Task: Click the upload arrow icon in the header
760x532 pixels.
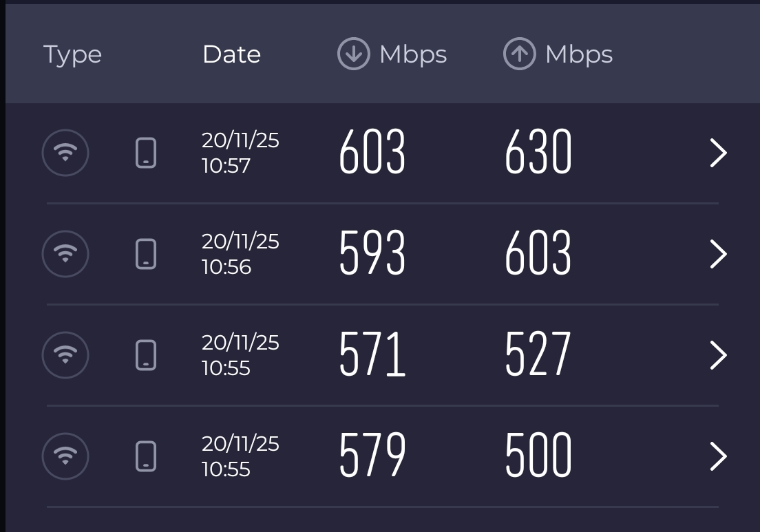Action: pyautogui.click(x=520, y=54)
